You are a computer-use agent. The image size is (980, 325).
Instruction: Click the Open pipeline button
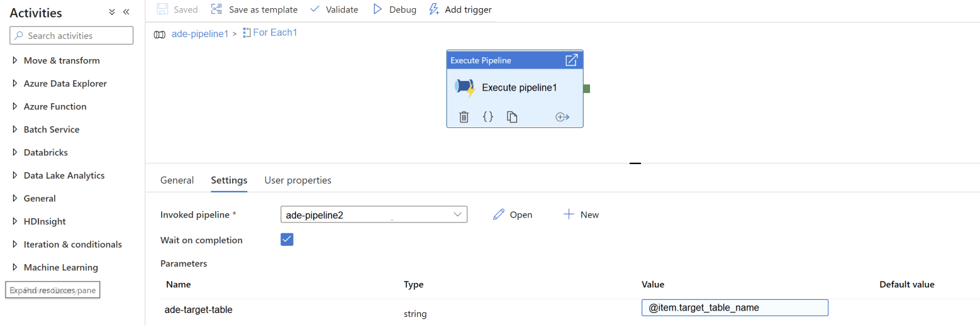(513, 214)
